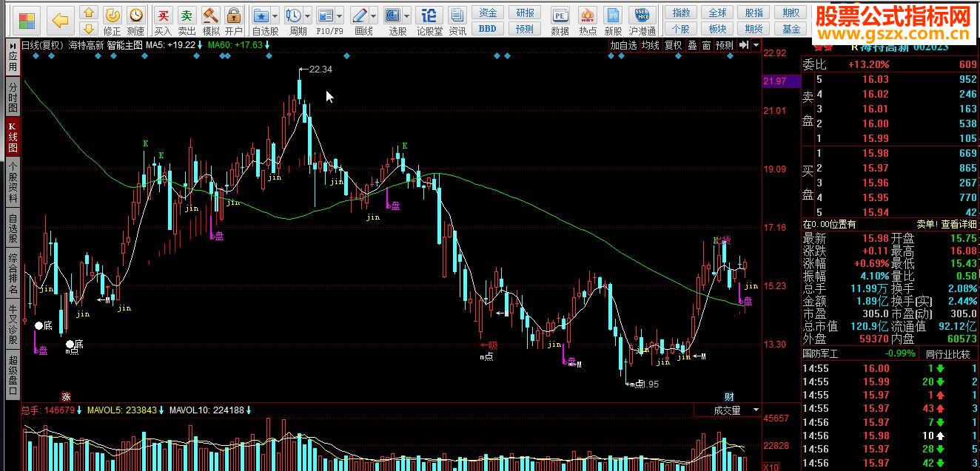Toggle 复权 price adjustment
Image resolution: width=980 pixels, height=471 pixels.
click(x=673, y=45)
